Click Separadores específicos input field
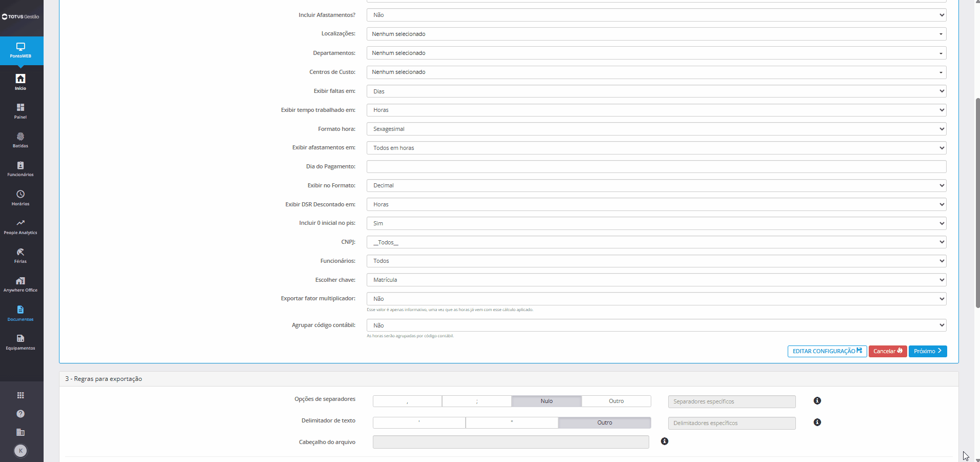980x462 pixels. tap(732, 401)
